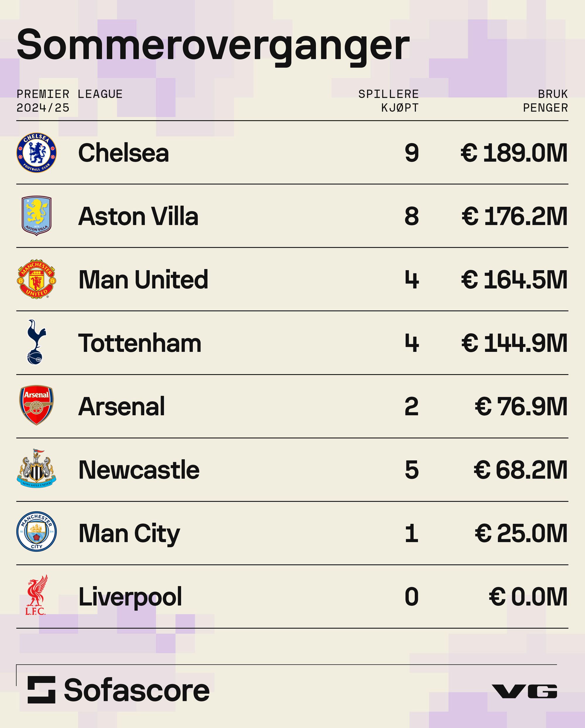
Task: Click the Man United team name
Action: pos(143,280)
